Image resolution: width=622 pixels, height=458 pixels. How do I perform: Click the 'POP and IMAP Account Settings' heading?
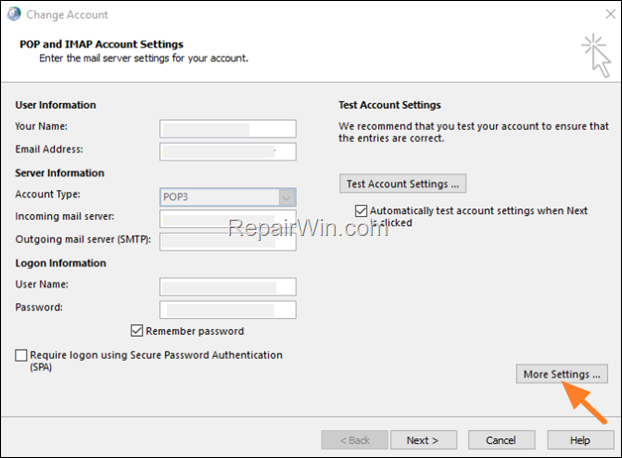tap(102, 44)
